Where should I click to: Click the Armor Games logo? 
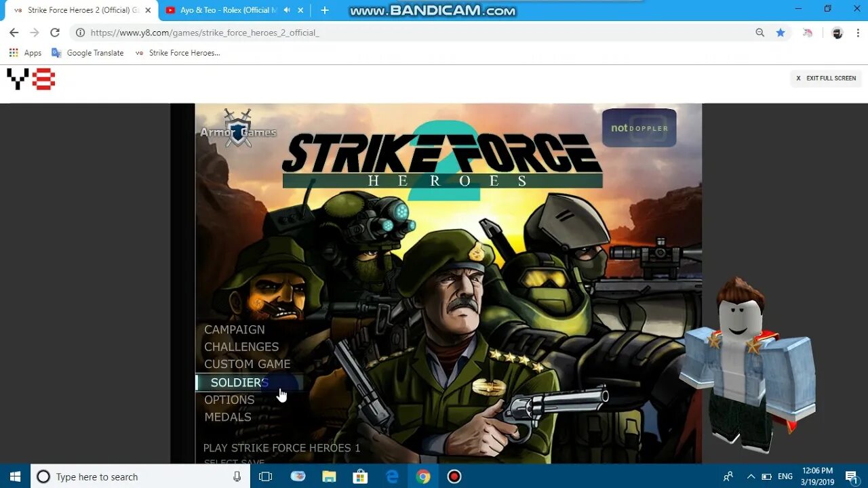238,127
